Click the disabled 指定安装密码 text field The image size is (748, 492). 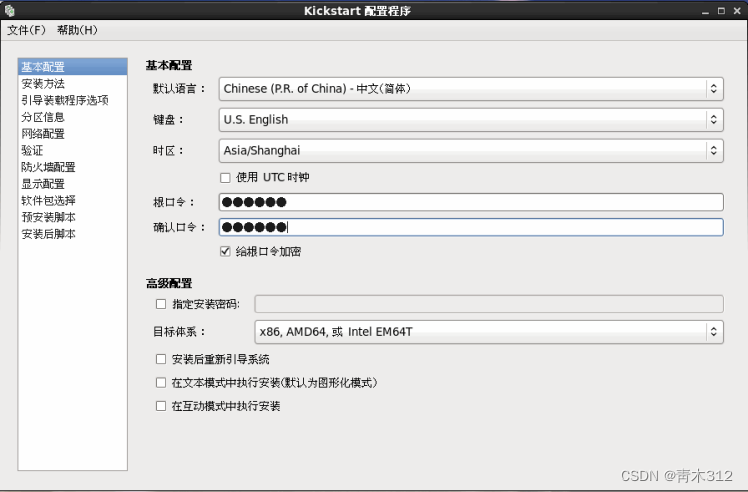click(489, 304)
